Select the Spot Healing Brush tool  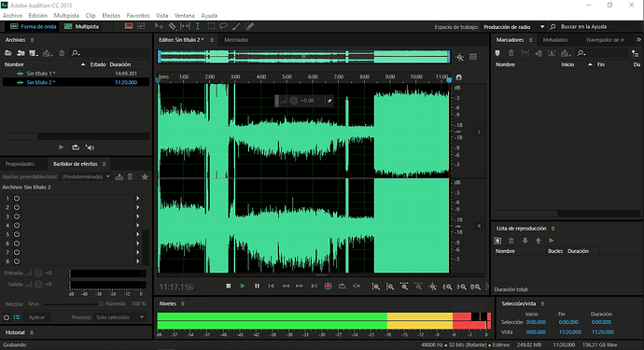coord(249,26)
